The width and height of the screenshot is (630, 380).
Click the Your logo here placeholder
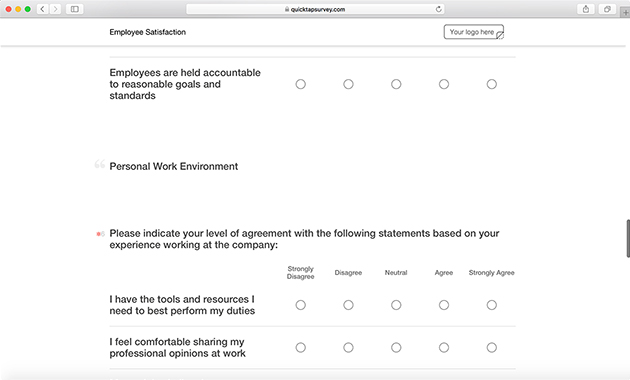pos(474,32)
